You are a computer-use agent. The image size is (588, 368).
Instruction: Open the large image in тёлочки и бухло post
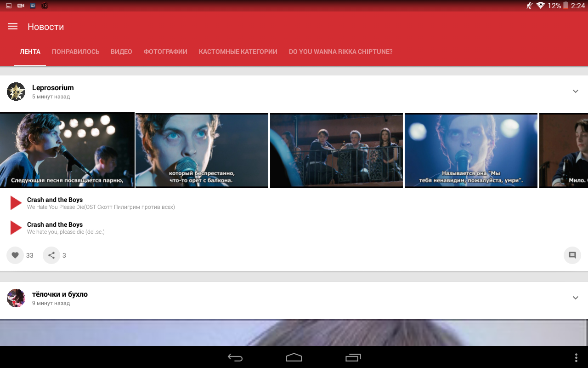[x=294, y=333]
